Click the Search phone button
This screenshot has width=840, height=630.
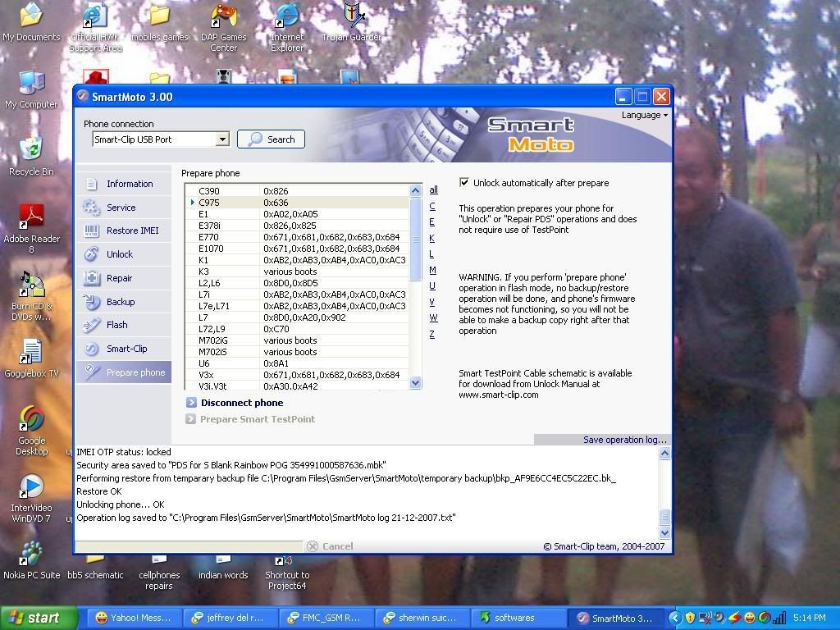click(271, 139)
